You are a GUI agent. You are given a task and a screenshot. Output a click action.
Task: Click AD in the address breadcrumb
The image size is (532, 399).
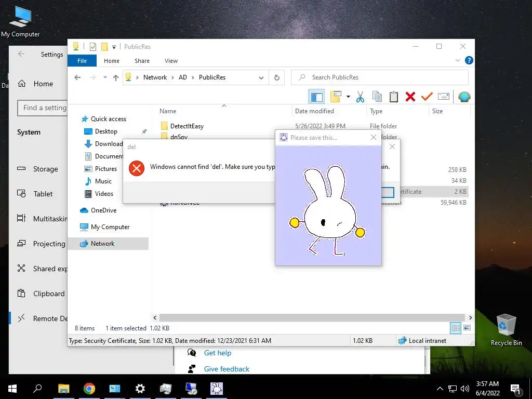tap(182, 77)
